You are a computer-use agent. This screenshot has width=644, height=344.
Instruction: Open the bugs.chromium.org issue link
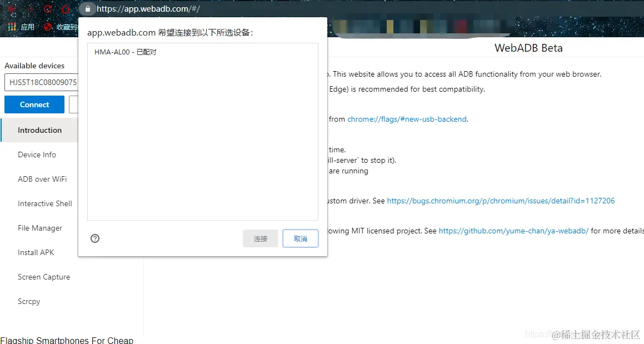pyautogui.click(x=501, y=201)
